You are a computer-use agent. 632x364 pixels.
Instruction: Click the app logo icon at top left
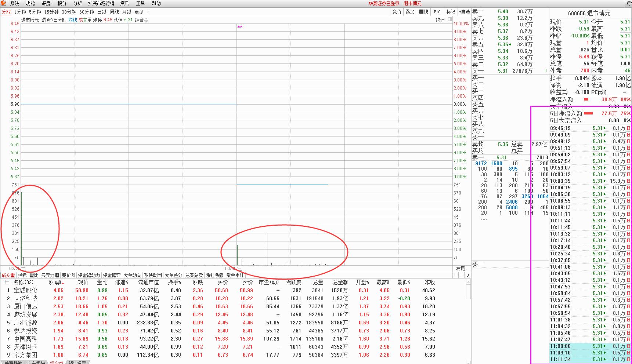[4, 3]
